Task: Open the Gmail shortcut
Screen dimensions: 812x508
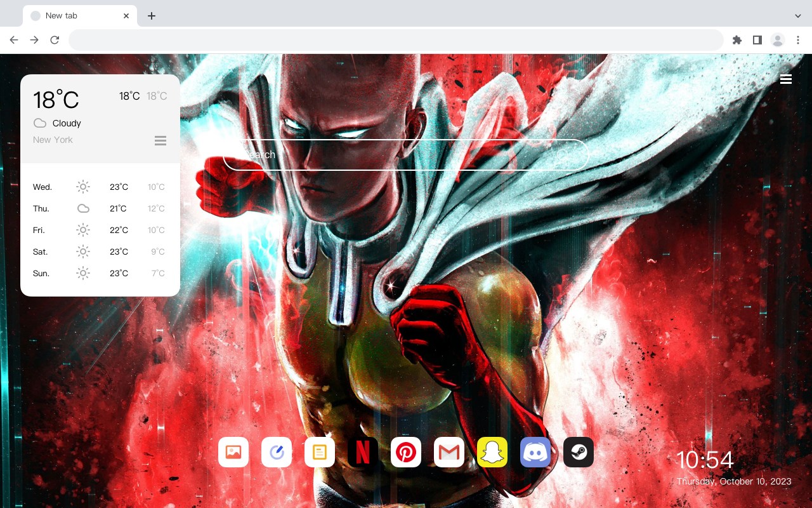Action: point(449,452)
